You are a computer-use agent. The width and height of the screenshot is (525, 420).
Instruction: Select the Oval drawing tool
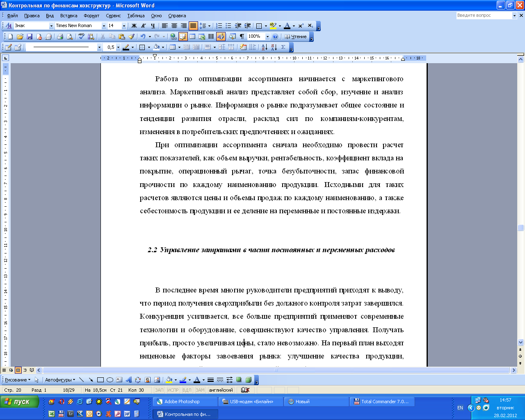click(110, 380)
